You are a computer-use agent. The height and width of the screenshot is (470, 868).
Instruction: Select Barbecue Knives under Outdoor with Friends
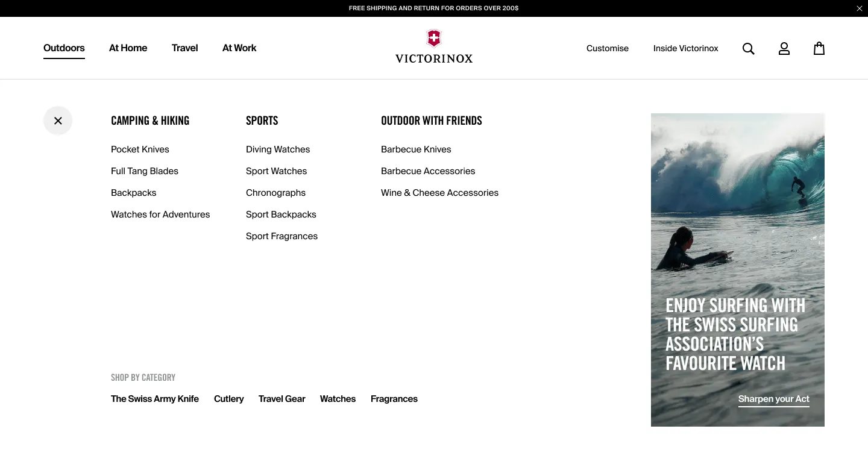click(416, 149)
